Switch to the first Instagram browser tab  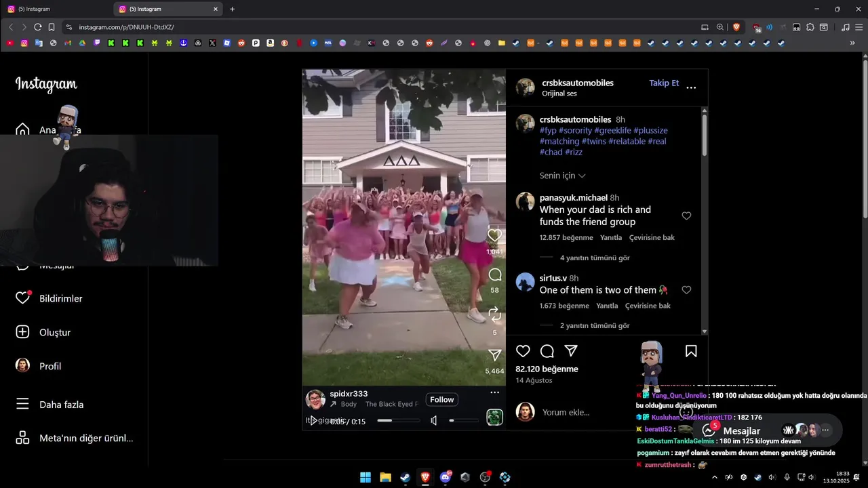click(54, 9)
